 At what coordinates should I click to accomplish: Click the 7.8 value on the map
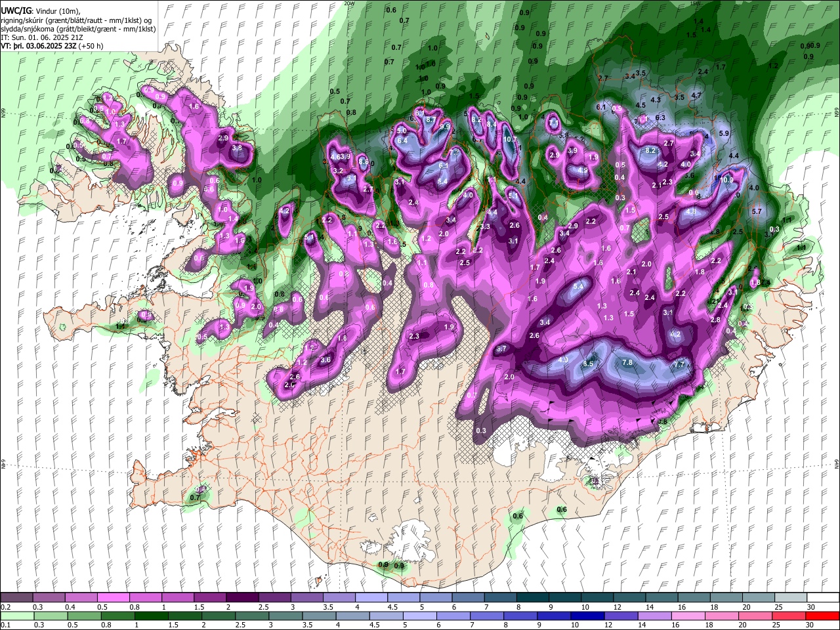click(627, 362)
